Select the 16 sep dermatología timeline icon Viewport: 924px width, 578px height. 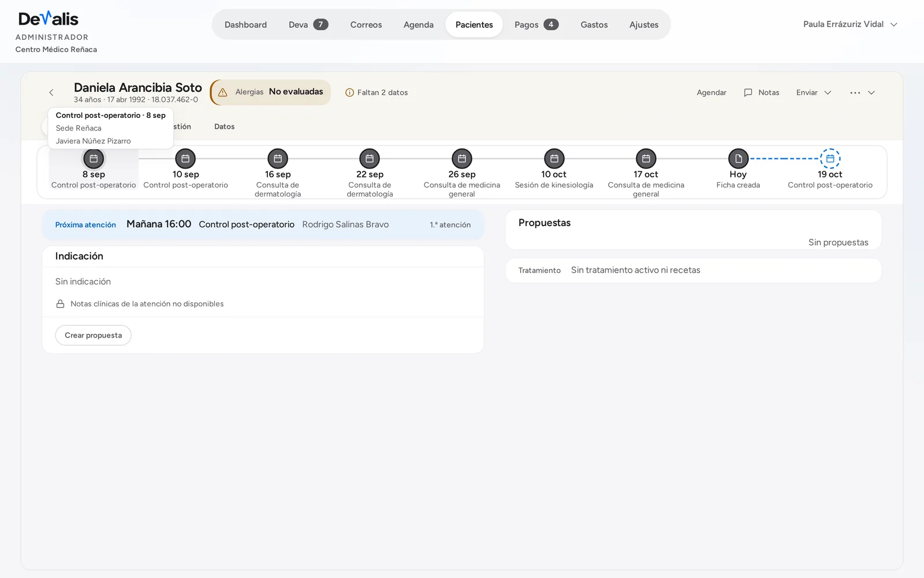click(278, 158)
